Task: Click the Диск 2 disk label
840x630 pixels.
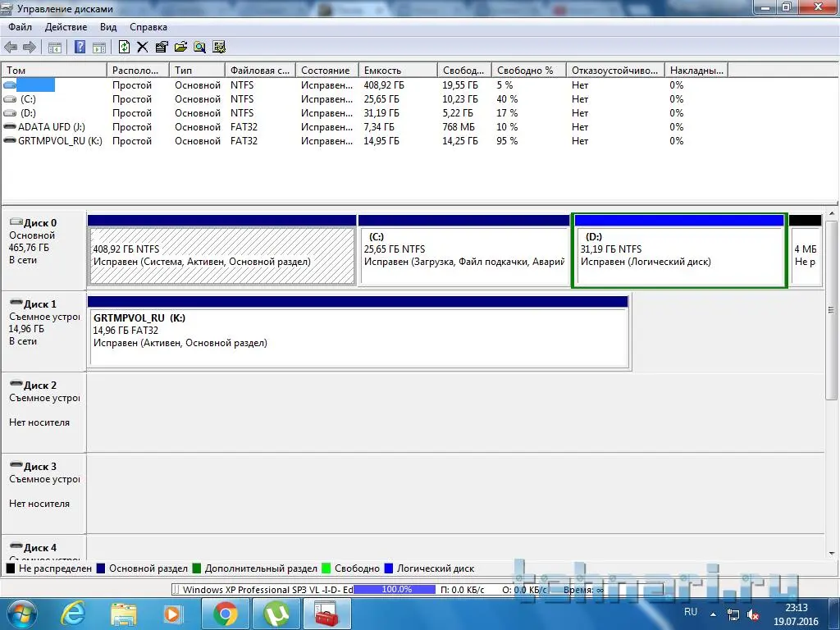Action: (40, 386)
